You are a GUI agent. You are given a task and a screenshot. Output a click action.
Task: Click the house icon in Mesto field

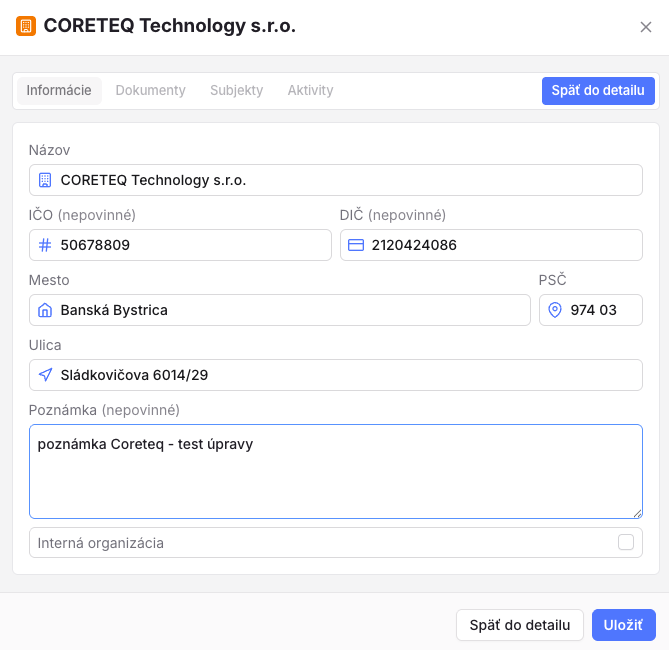tap(45, 310)
